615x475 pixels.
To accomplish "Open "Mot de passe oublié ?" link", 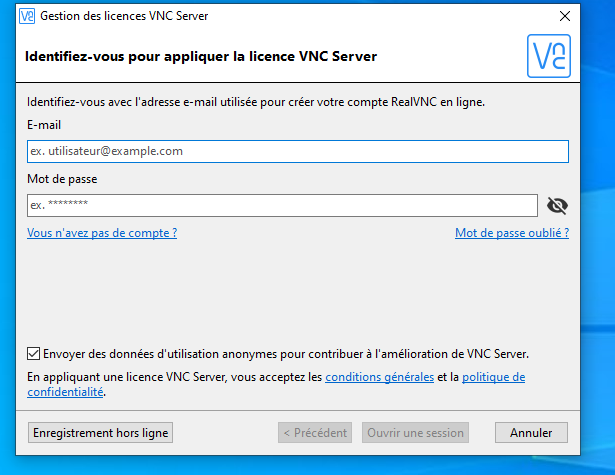I will 512,233.
